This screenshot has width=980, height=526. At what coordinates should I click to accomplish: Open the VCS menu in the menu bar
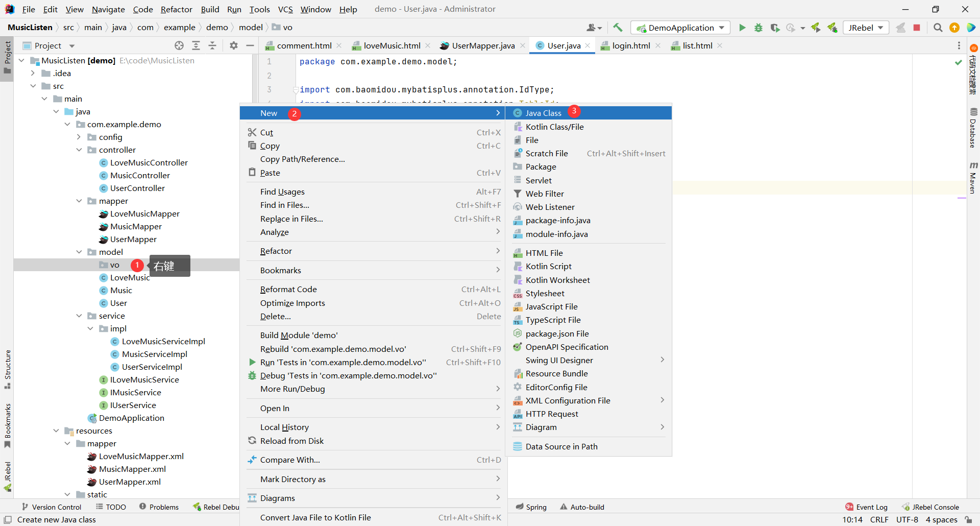point(285,9)
